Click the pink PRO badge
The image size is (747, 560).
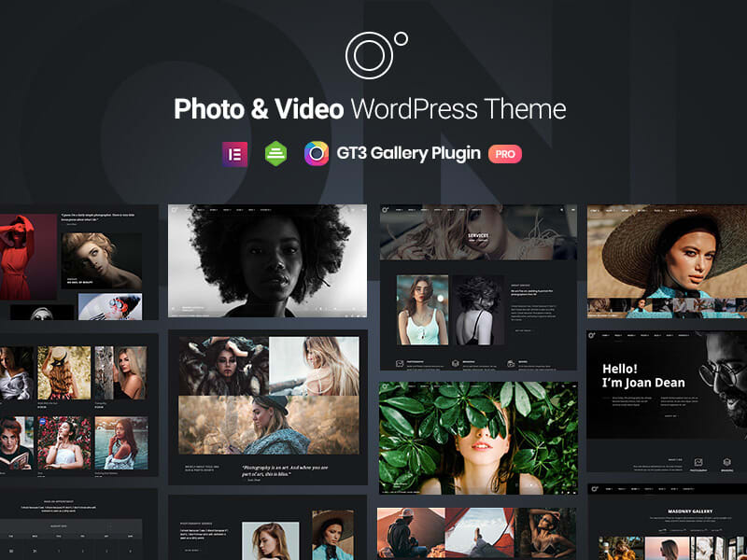pos(505,154)
